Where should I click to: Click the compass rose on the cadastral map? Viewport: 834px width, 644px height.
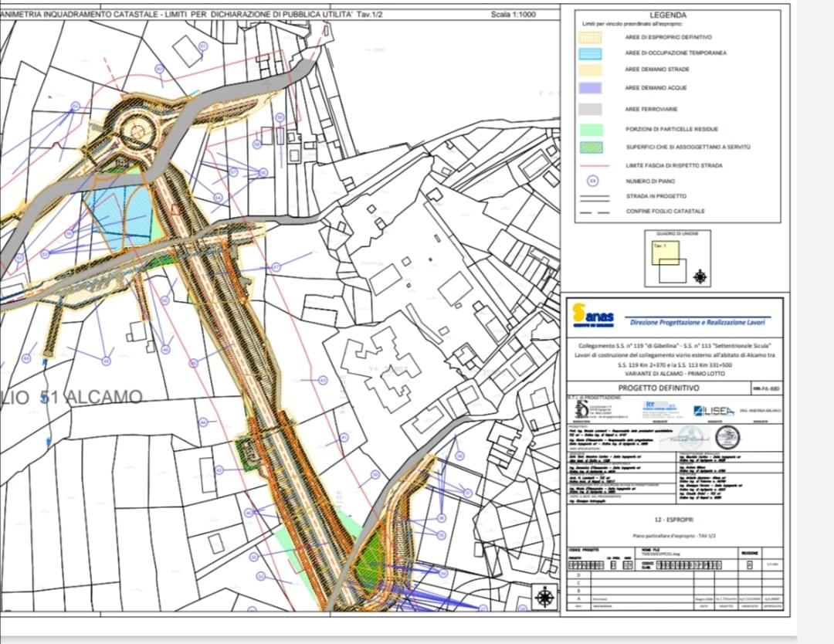tap(544, 598)
